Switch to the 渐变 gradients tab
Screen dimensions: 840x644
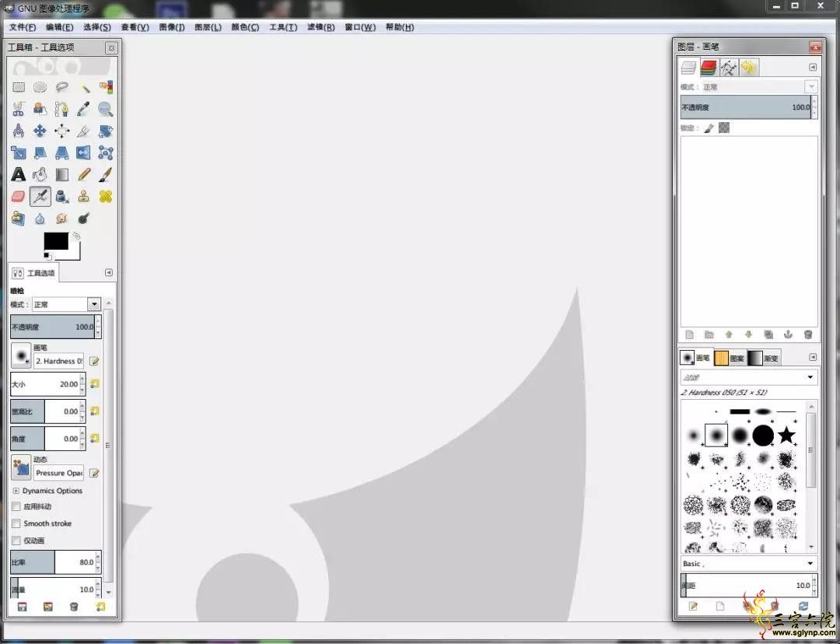click(x=764, y=358)
